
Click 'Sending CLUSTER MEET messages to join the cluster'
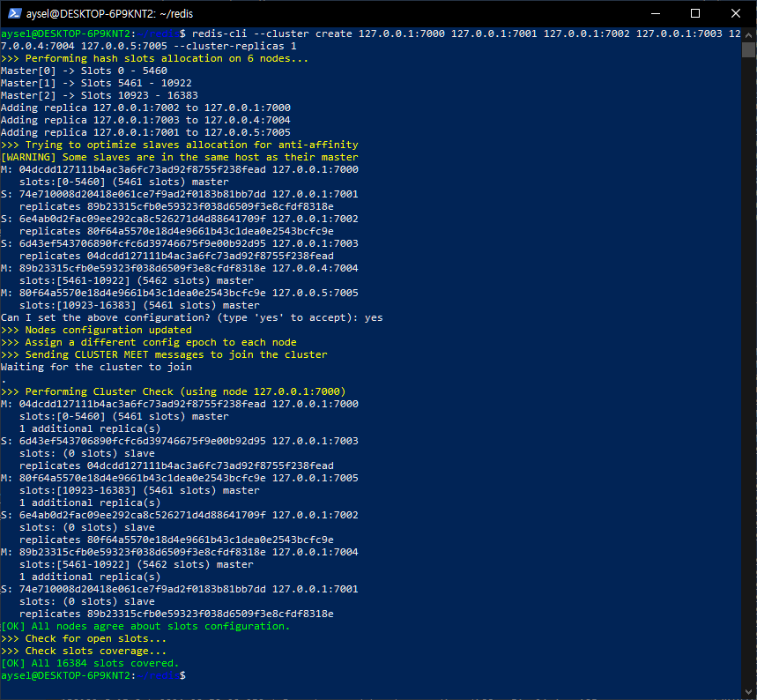click(176, 354)
